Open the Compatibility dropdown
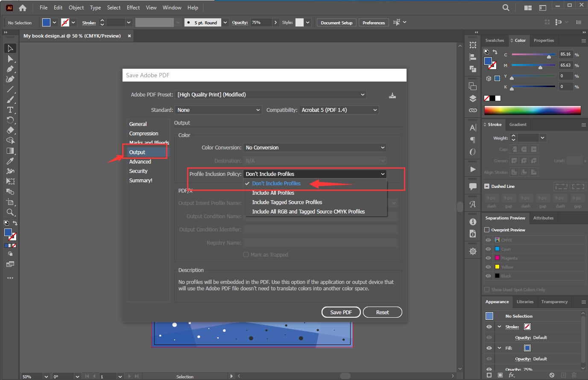 click(x=339, y=110)
